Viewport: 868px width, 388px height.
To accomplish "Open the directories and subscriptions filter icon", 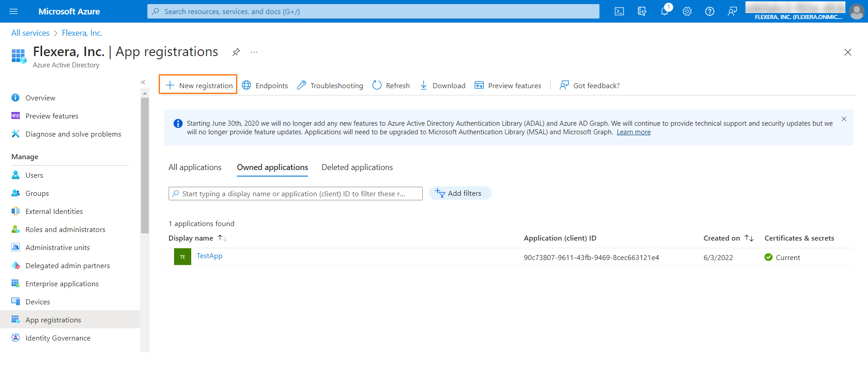I will point(642,11).
